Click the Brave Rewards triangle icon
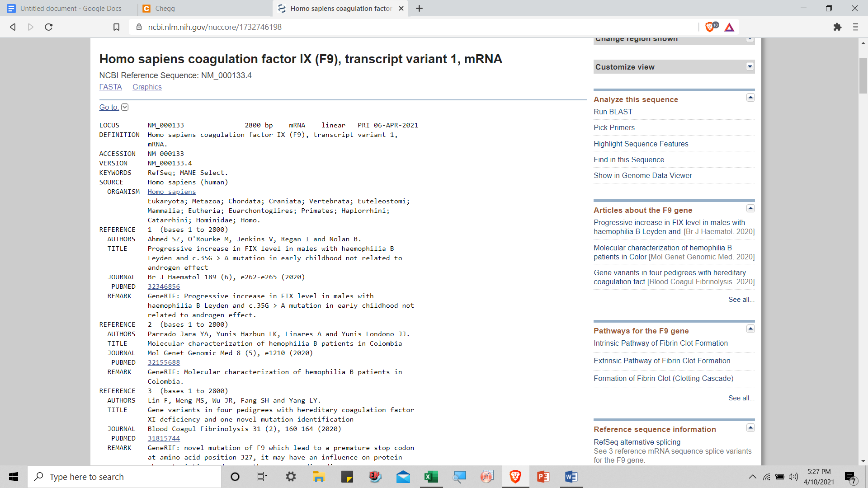Image resolution: width=868 pixels, height=488 pixels. [729, 27]
